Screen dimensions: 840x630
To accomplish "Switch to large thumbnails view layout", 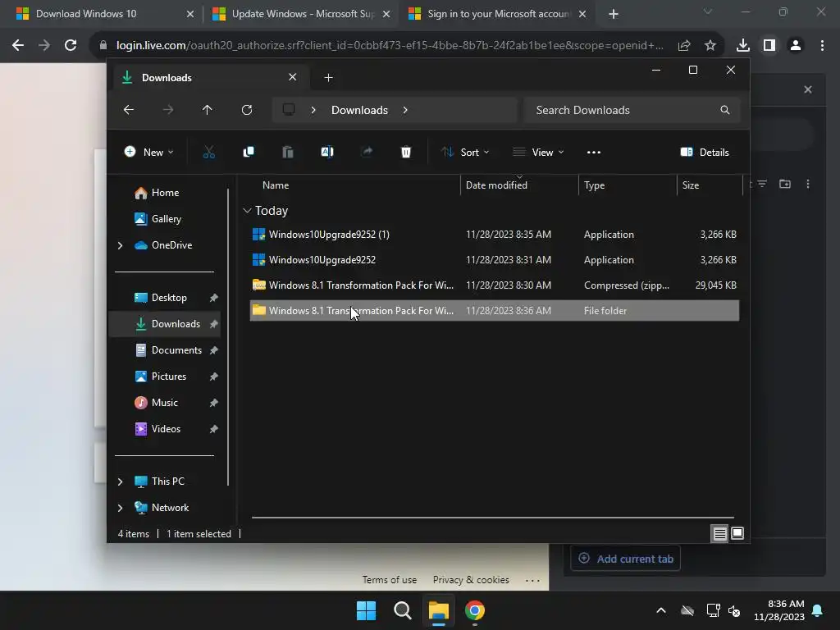I will [x=737, y=533].
